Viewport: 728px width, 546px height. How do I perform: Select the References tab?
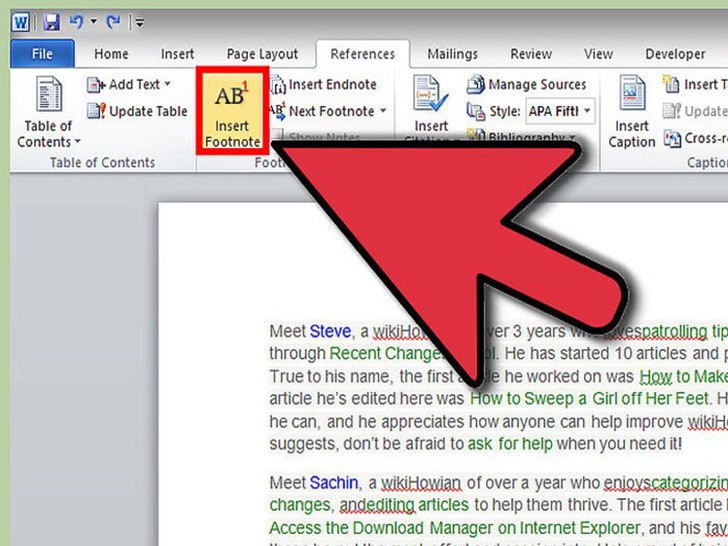(x=363, y=54)
